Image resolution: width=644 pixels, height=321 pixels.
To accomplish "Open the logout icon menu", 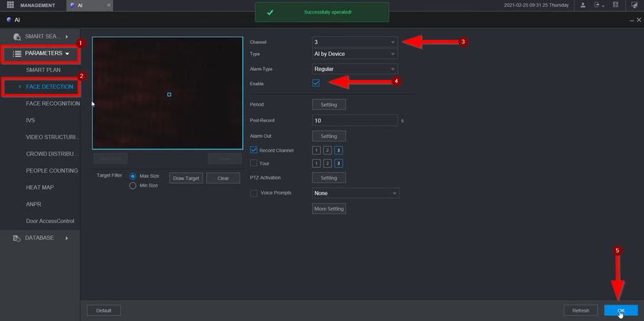I will (x=600, y=5).
